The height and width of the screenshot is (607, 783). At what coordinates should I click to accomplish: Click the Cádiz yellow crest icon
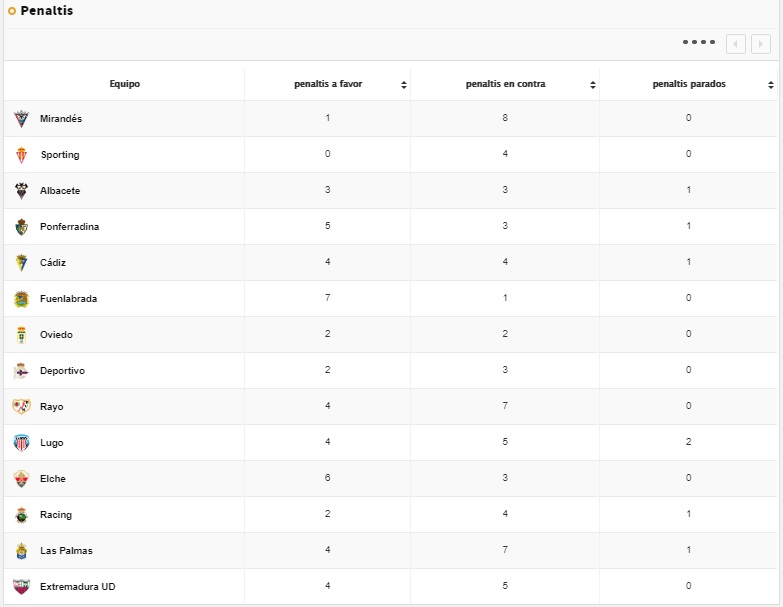pyautogui.click(x=22, y=263)
